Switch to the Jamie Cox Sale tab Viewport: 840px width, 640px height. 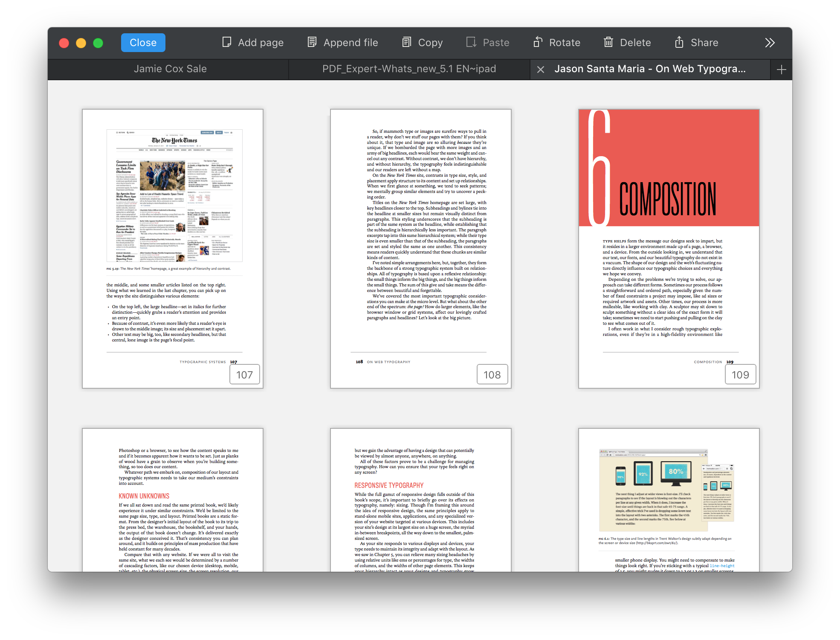171,69
